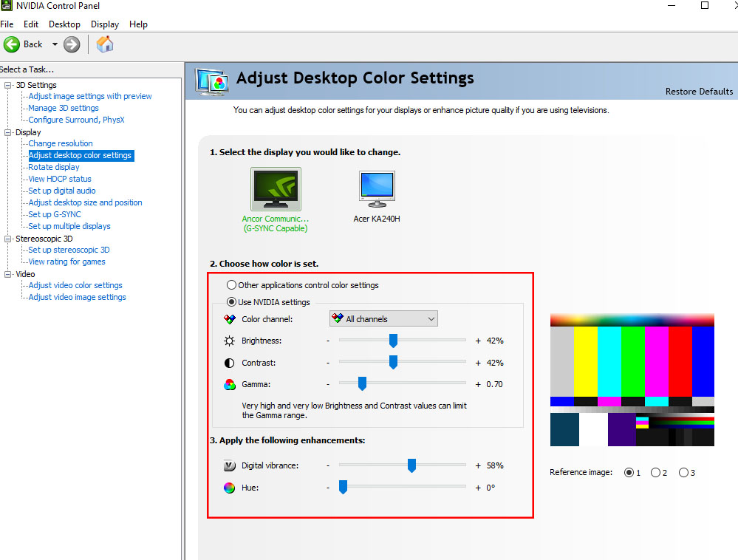
Task: Open the Help menu
Action: click(138, 24)
